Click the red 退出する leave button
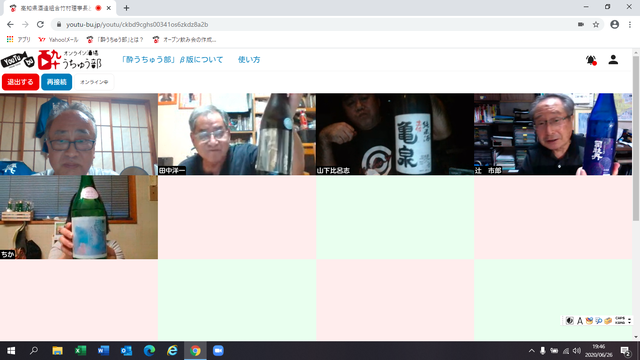The width and height of the screenshot is (640, 360). click(20, 82)
